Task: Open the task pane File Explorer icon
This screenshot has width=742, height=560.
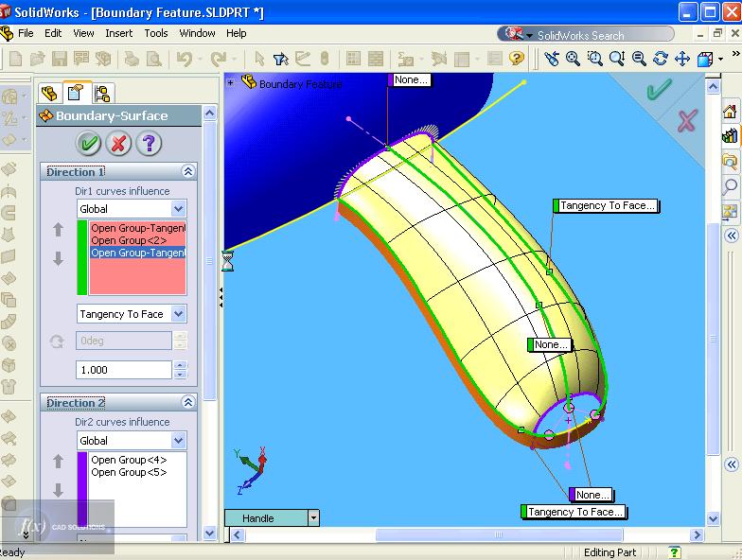Action: 730,162
